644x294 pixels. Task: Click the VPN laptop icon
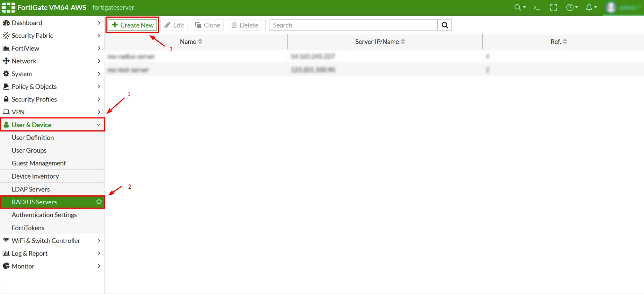(x=6, y=112)
